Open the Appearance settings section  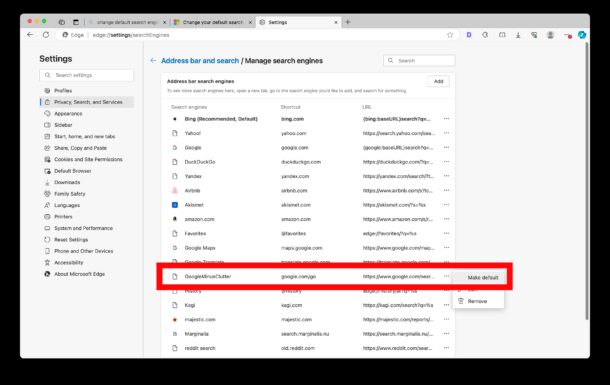click(87, 114)
